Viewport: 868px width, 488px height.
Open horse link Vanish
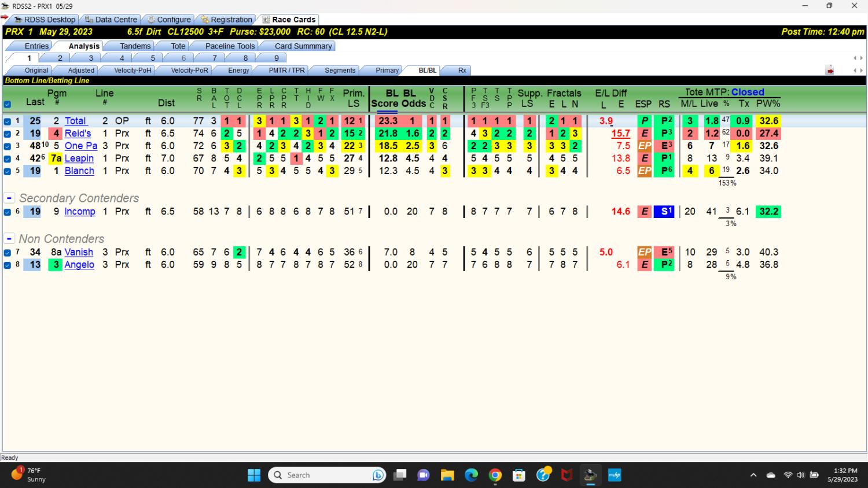point(79,252)
